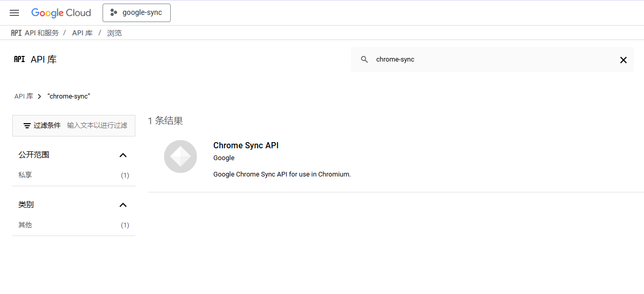Go to API 和服务 breadcrumb
Screen dimensions: 644x294
point(42,33)
